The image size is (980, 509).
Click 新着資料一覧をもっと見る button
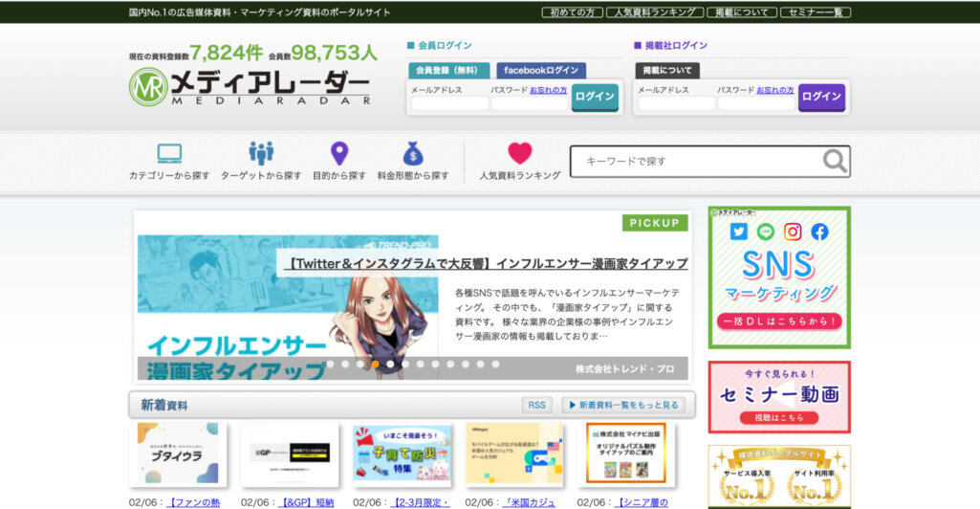click(x=623, y=406)
